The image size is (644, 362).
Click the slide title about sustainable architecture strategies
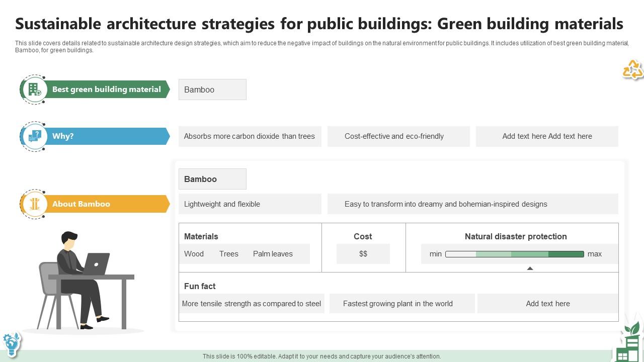[x=319, y=24]
